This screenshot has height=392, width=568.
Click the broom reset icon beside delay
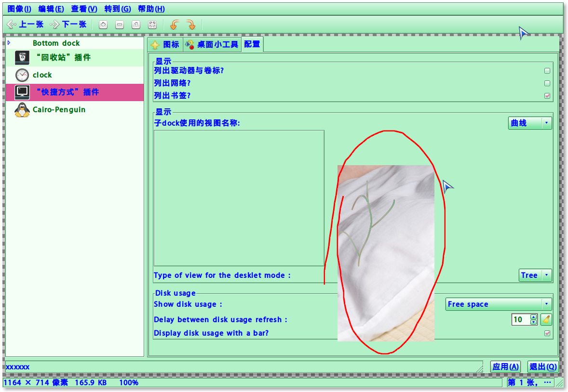(546, 320)
